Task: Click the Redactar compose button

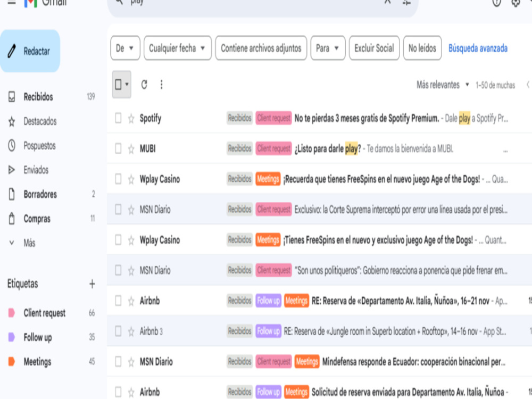Action: coord(30,51)
